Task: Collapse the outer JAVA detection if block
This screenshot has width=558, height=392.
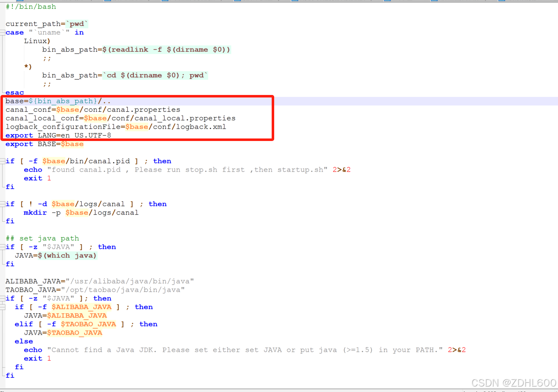Action: [x=3, y=298]
